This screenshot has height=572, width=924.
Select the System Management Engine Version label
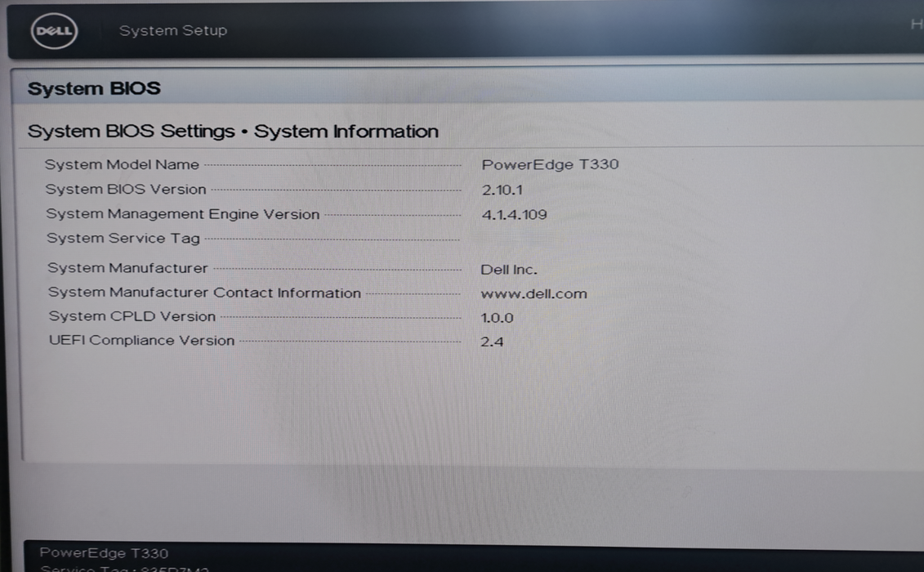click(183, 214)
